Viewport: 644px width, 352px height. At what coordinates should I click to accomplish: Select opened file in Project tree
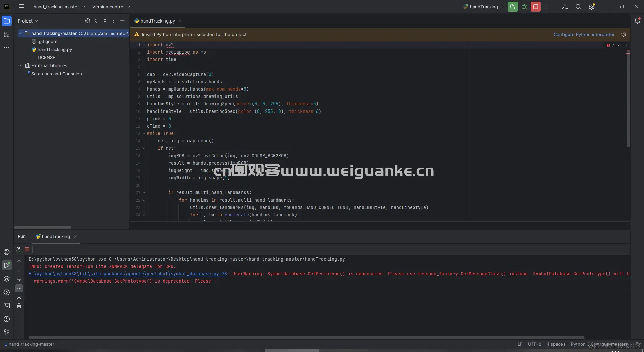pos(88,21)
